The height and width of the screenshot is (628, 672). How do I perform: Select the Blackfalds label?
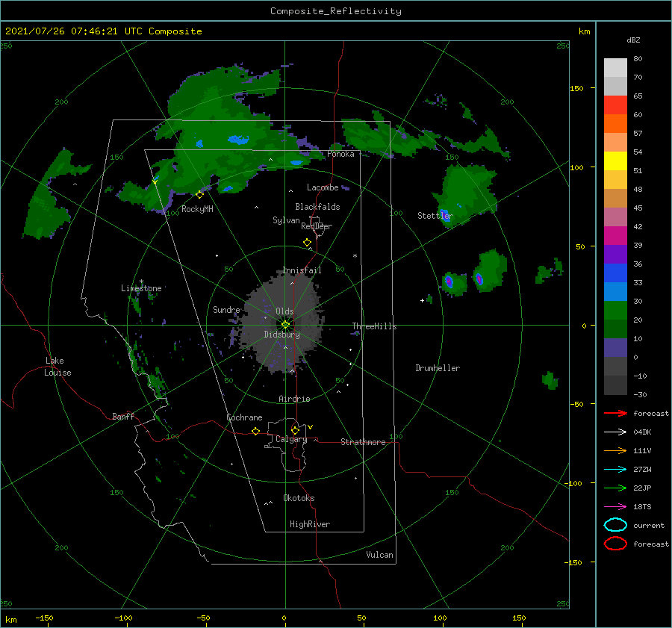(317, 207)
